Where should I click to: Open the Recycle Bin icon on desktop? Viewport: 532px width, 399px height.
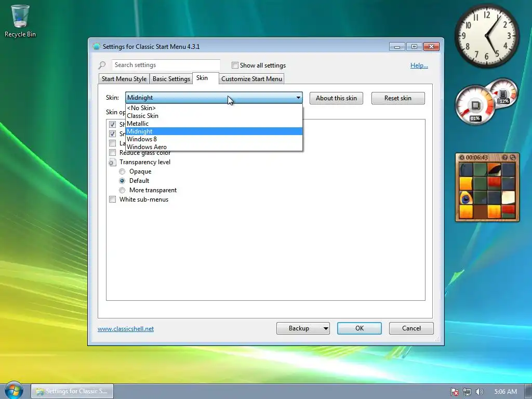click(20, 21)
